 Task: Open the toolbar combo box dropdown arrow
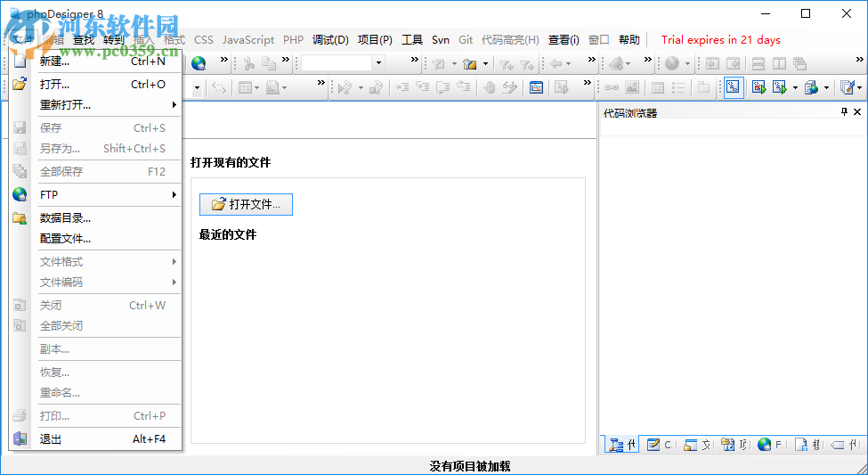pos(378,62)
